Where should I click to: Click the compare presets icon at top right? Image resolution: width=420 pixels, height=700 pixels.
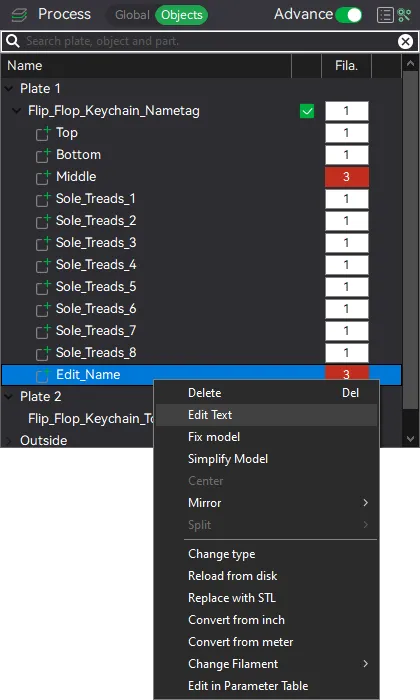pyautogui.click(x=404, y=15)
